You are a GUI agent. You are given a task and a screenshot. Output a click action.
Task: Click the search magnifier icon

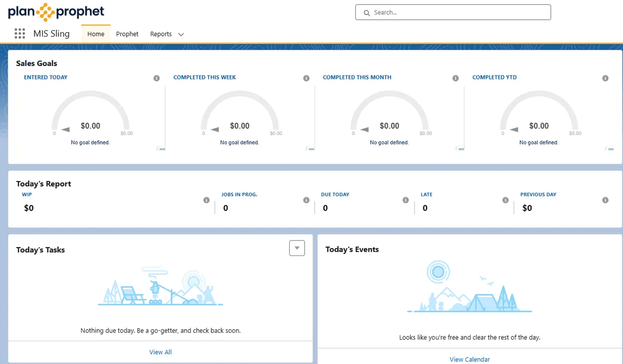[367, 12]
